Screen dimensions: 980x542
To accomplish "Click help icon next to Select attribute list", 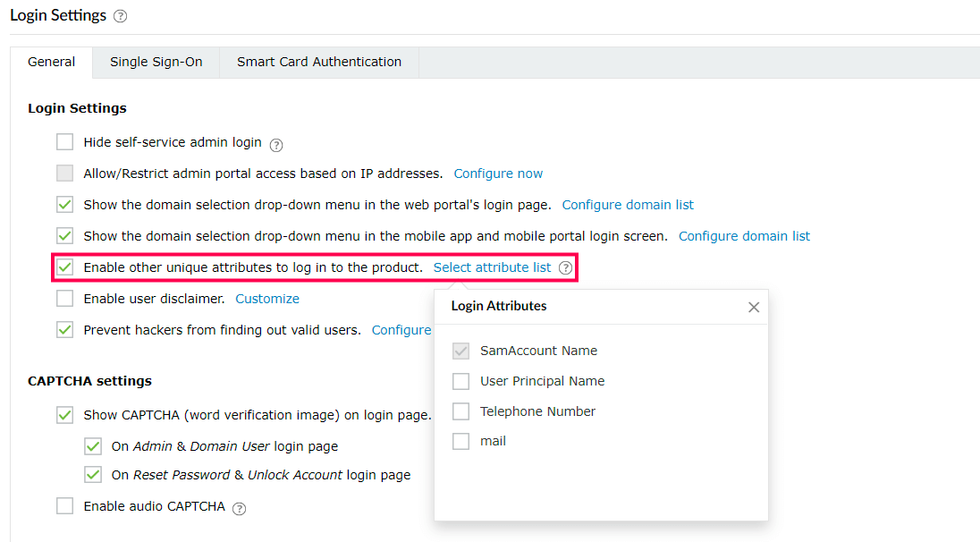I will pos(565,268).
